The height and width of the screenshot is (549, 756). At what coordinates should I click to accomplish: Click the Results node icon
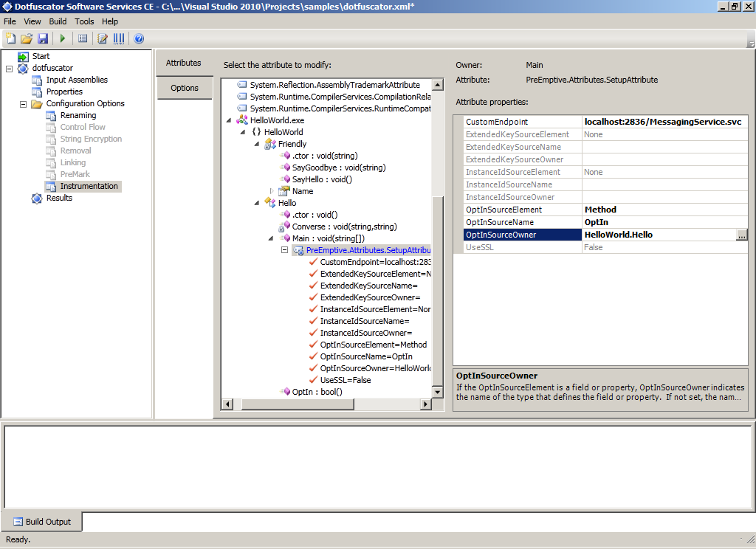(x=37, y=198)
